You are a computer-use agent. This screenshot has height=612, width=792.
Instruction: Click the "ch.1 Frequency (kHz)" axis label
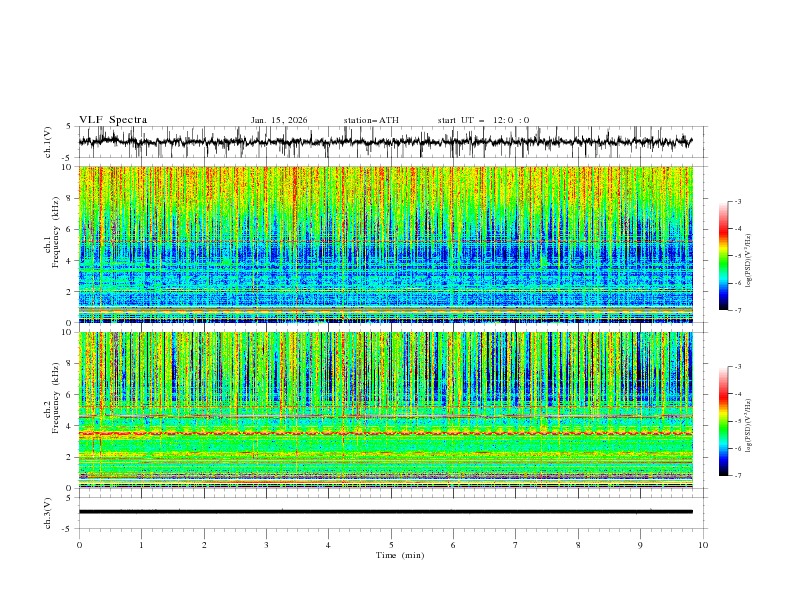51,244
